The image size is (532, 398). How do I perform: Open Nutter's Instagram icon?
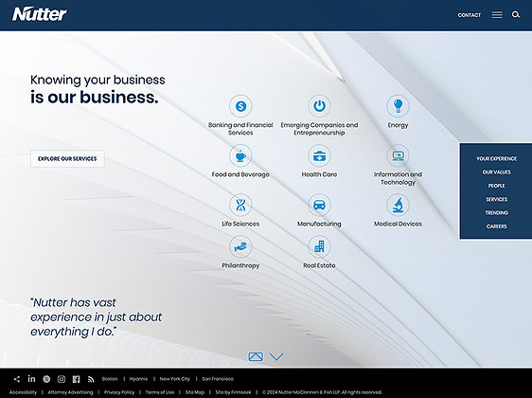click(62, 379)
